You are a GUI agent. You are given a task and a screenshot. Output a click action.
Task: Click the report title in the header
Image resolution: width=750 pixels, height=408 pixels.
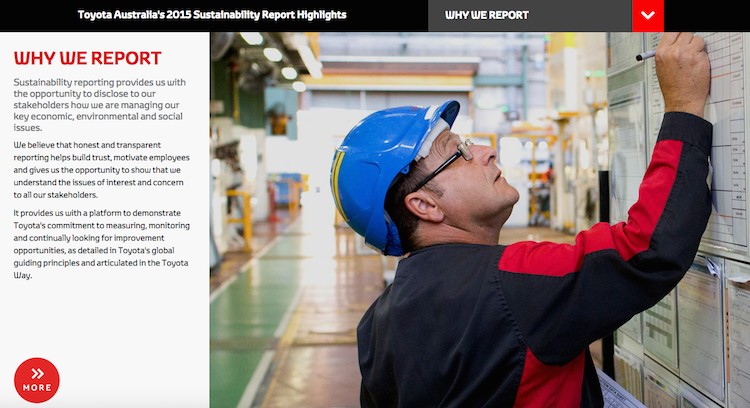click(212, 15)
